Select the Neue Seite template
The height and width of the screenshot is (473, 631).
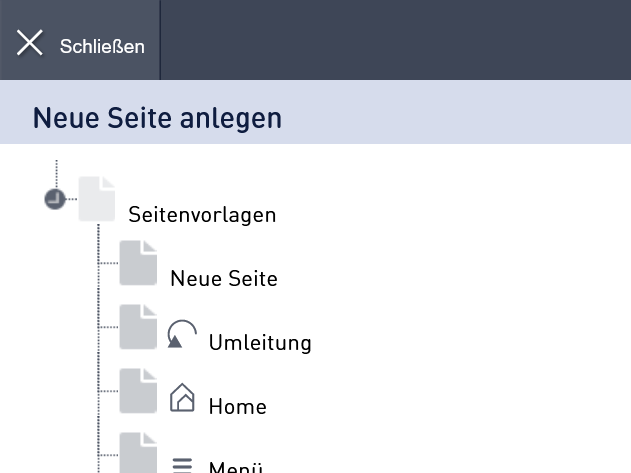point(224,279)
